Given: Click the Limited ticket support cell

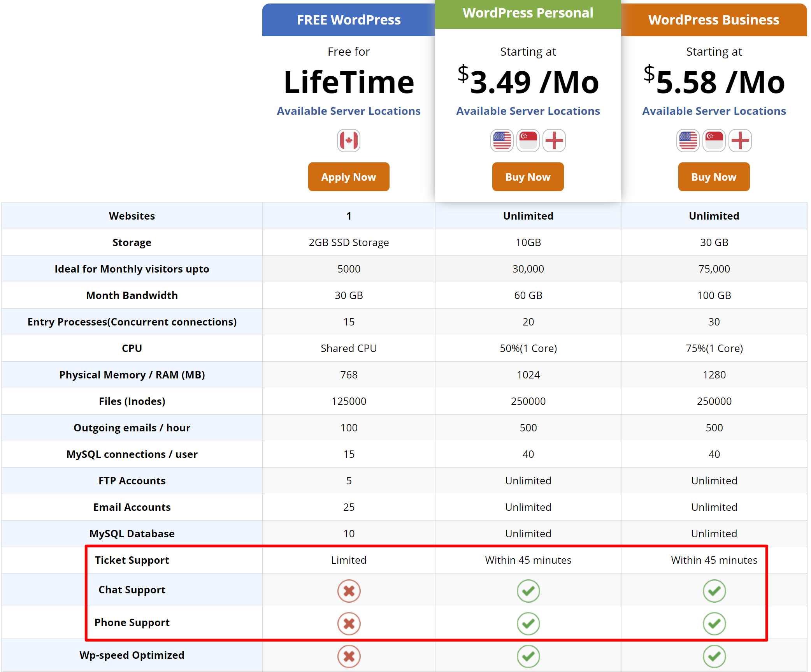Looking at the screenshot, I should pyautogui.click(x=349, y=560).
